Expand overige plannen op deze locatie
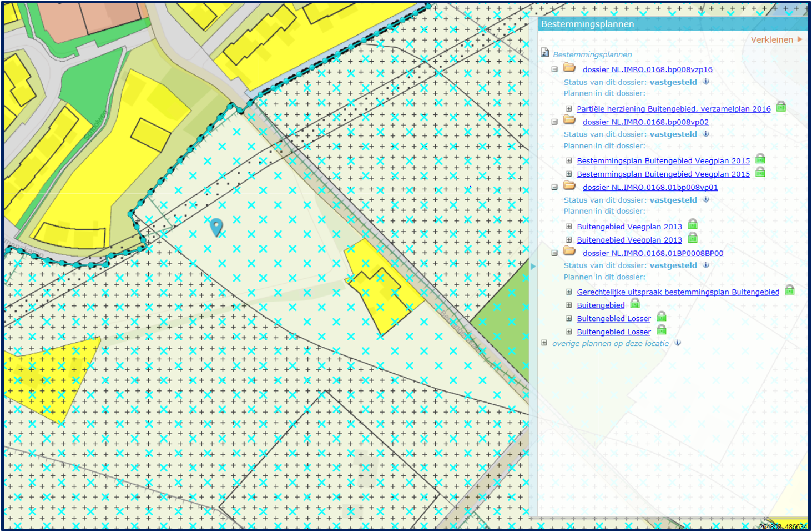Viewport: 812px width, 532px height. point(544,343)
